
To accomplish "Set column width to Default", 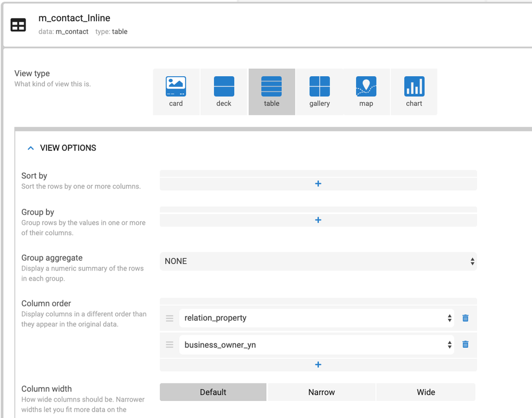I will coord(213,392).
